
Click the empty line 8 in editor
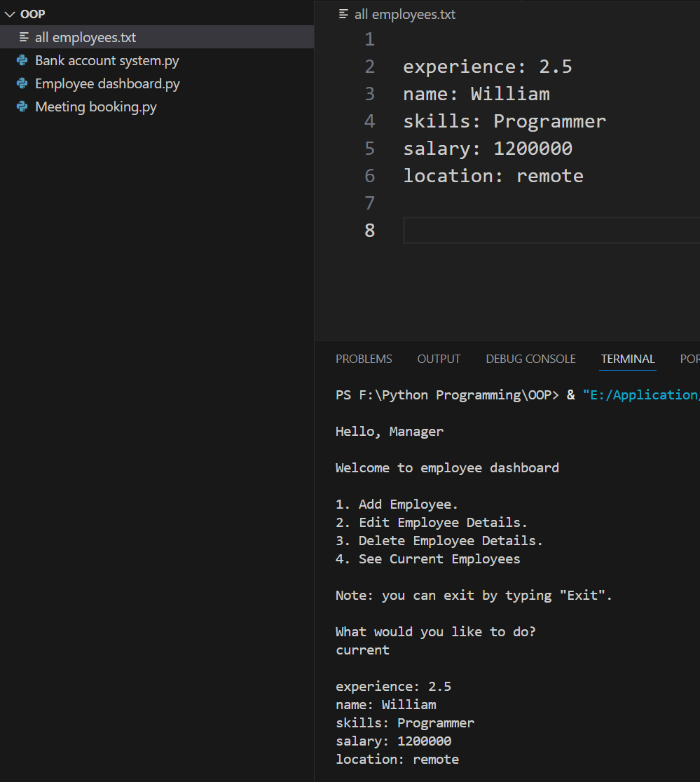547,231
